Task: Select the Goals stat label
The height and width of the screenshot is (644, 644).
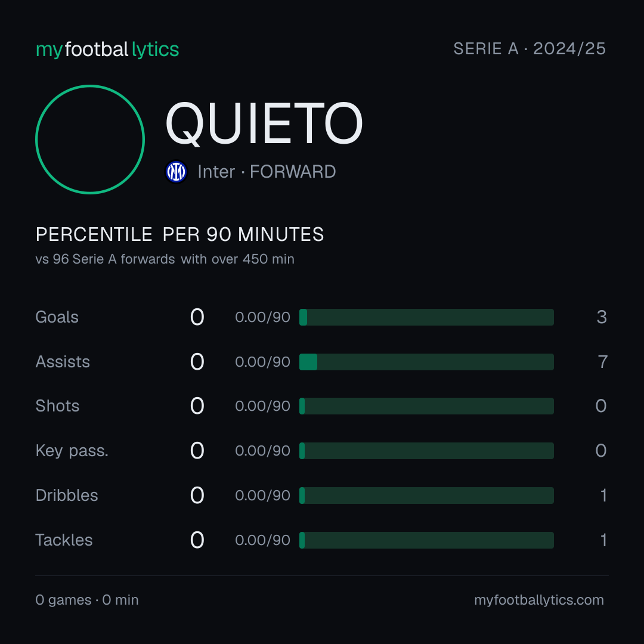Action: (57, 317)
